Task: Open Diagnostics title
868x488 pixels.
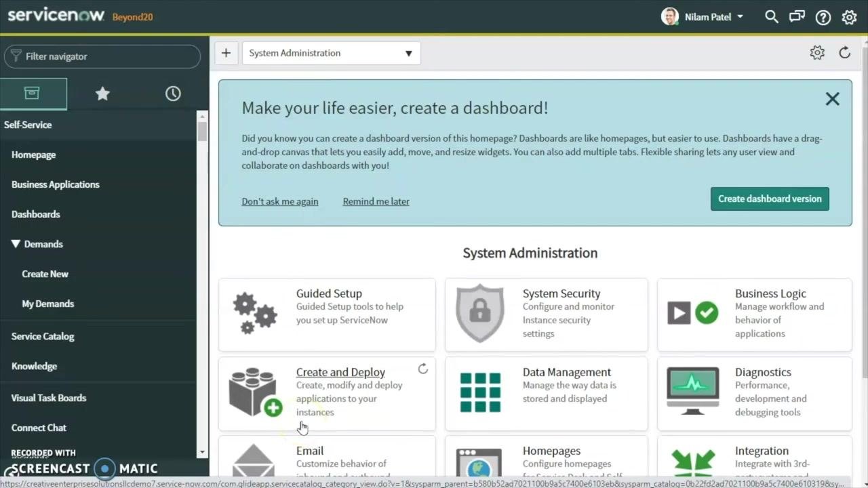Action: (763, 372)
